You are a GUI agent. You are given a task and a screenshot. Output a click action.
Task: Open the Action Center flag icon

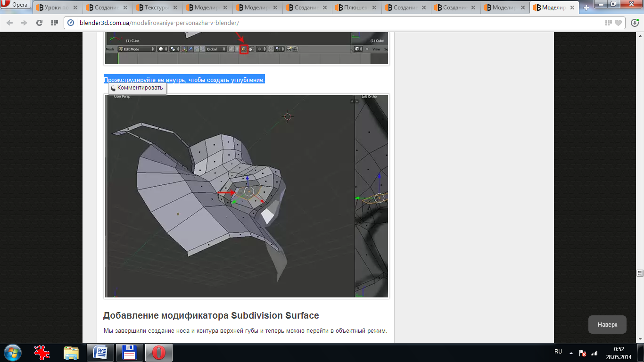pos(583,353)
